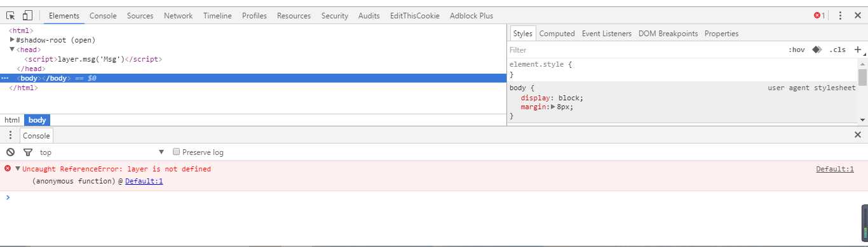Viewport: 868px width, 247px height.
Task: Collapse the head element node
Action: click(12, 50)
